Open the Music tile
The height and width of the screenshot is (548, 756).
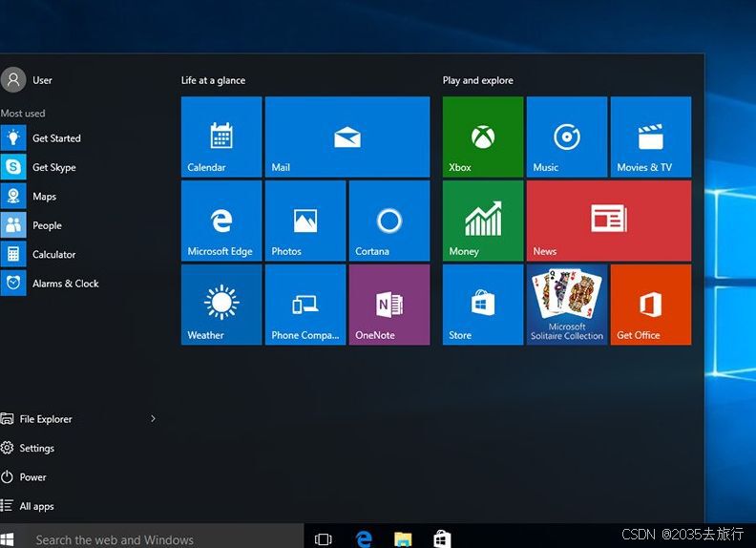tap(566, 137)
